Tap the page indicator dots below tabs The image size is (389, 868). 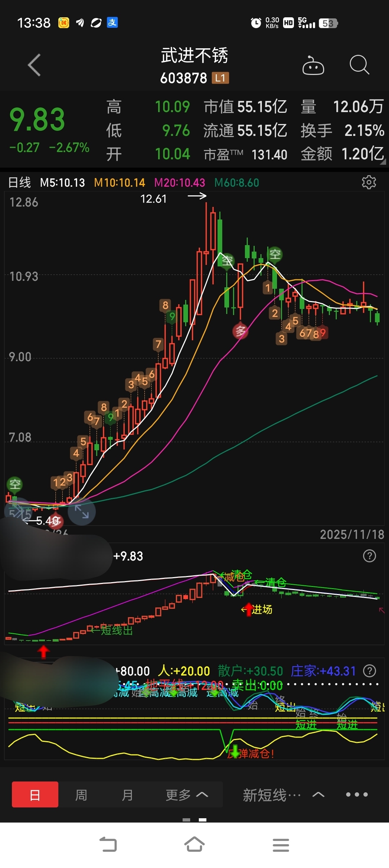coord(194,820)
